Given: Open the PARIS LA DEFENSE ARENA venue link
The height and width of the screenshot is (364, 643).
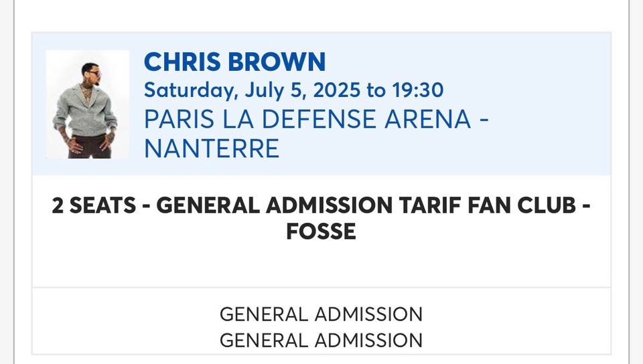Looking at the screenshot, I should click(307, 119).
